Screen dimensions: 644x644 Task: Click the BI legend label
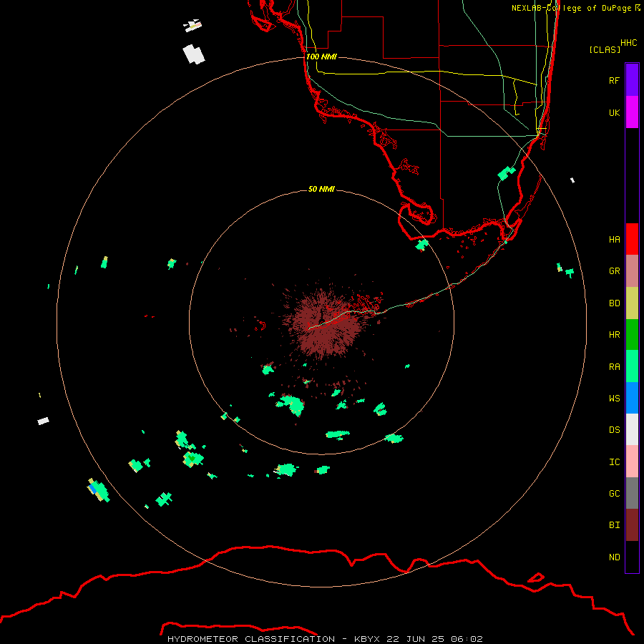[614, 525]
